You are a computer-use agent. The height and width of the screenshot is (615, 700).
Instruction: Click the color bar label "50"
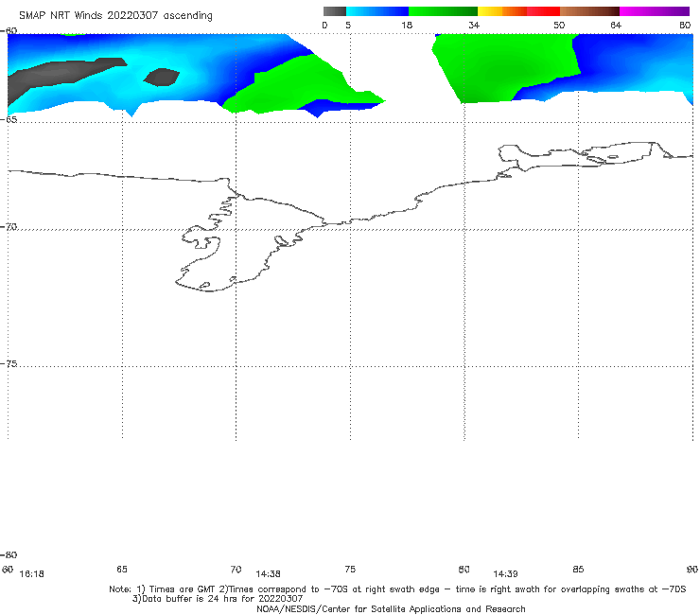(559, 26)
